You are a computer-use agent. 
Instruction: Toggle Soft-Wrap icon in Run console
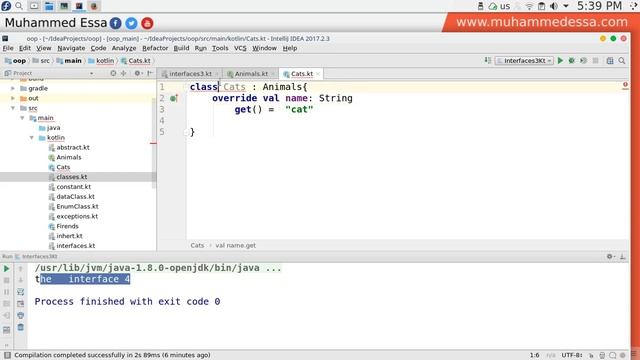(20, 292)
